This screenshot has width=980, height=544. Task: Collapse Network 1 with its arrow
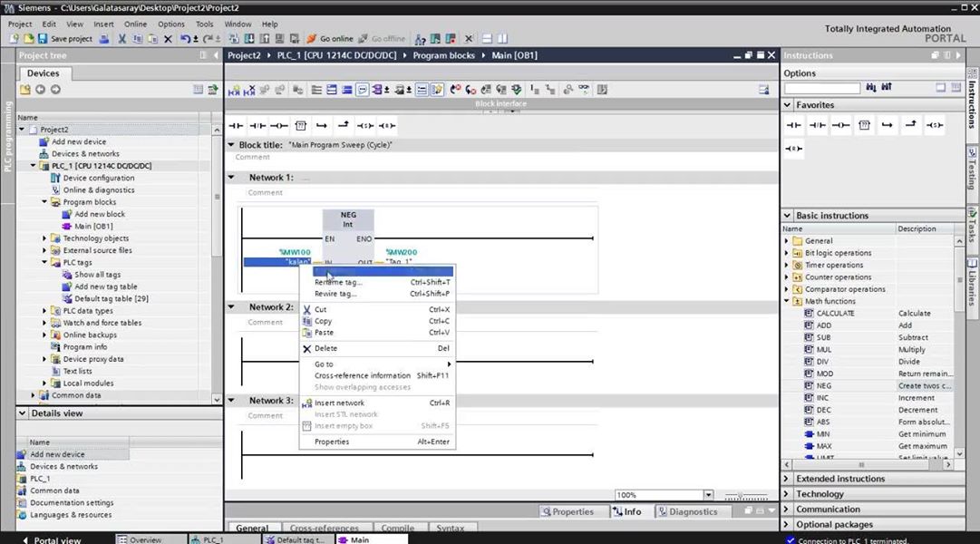pos(231,178)
